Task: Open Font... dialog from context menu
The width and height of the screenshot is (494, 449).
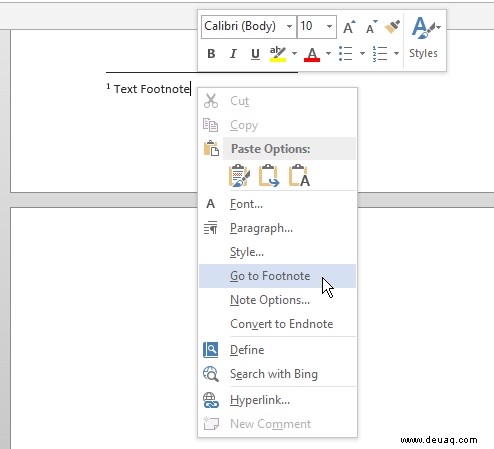Action: click(277, 204)
